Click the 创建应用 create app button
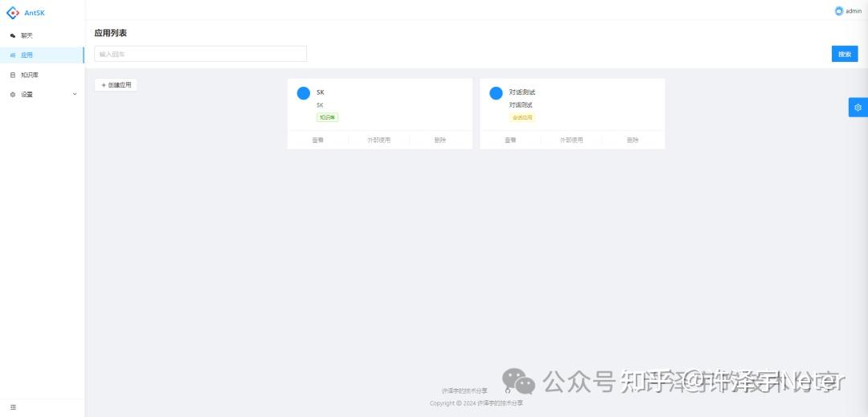The width and height of the screenshot is (868, 417). click(116, 85)
